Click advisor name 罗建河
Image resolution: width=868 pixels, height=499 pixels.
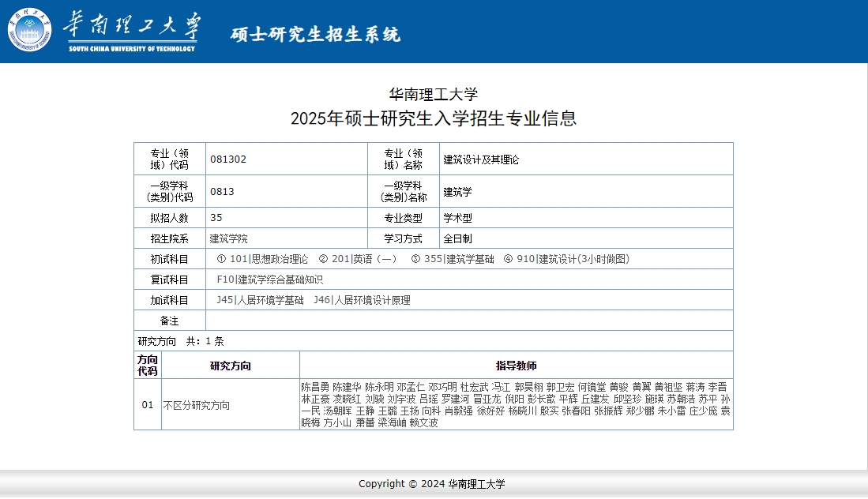coord(455,399)
